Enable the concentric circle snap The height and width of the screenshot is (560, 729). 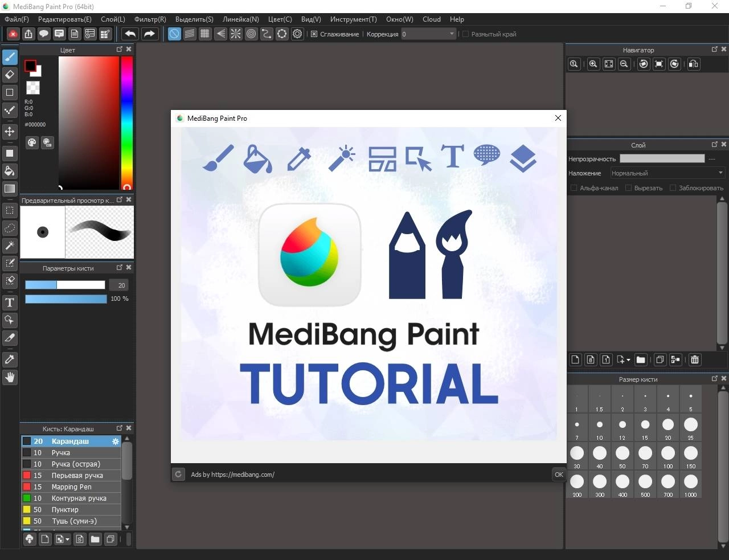click(251, 34)
